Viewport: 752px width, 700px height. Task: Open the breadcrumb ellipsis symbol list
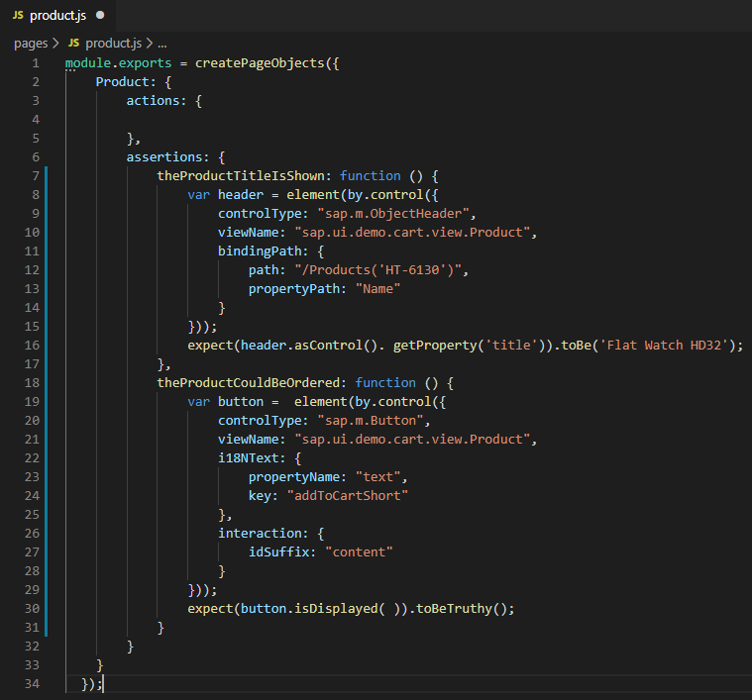pyautogui.click(x=162, y=45)
